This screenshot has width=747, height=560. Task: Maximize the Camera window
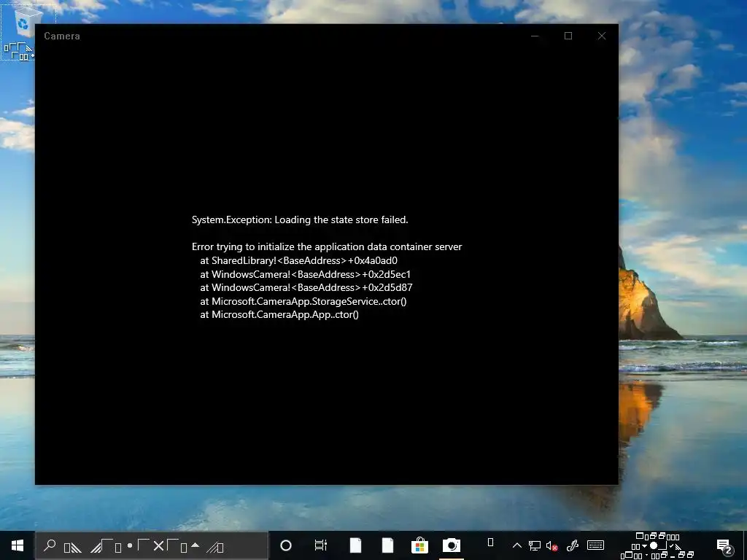(568, 36)
